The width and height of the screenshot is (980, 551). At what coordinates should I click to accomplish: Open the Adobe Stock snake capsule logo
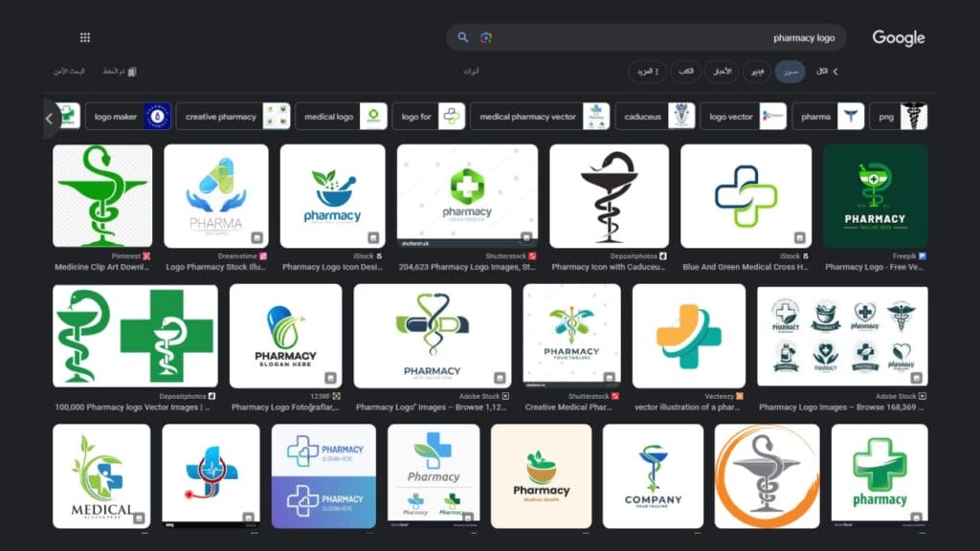433,336
